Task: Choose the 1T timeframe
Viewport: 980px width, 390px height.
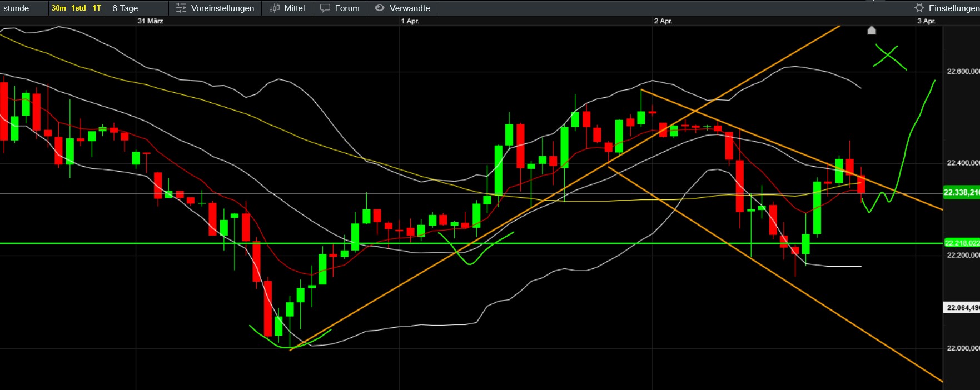Action: click(97, 8)
